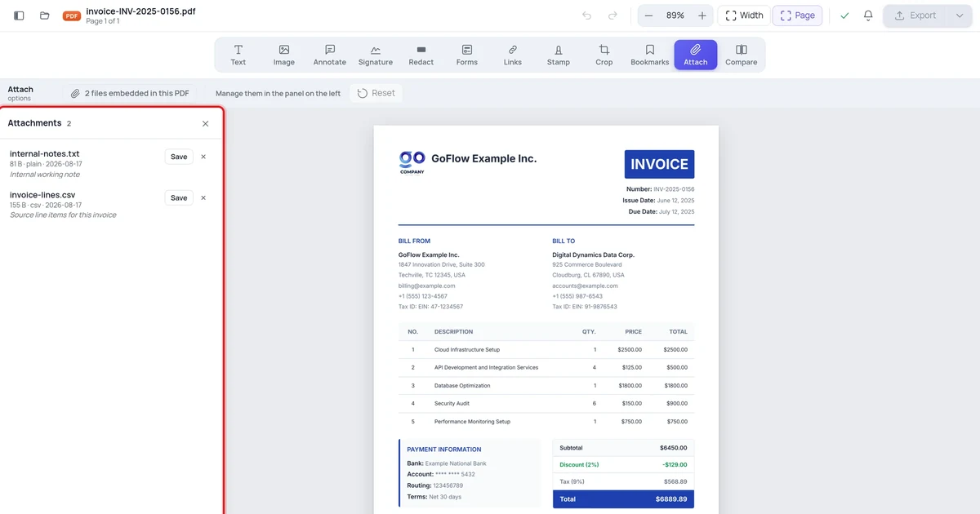Screen dimensions: 980x514
Task: Select the Stamp tool
Action: (559, 55)
